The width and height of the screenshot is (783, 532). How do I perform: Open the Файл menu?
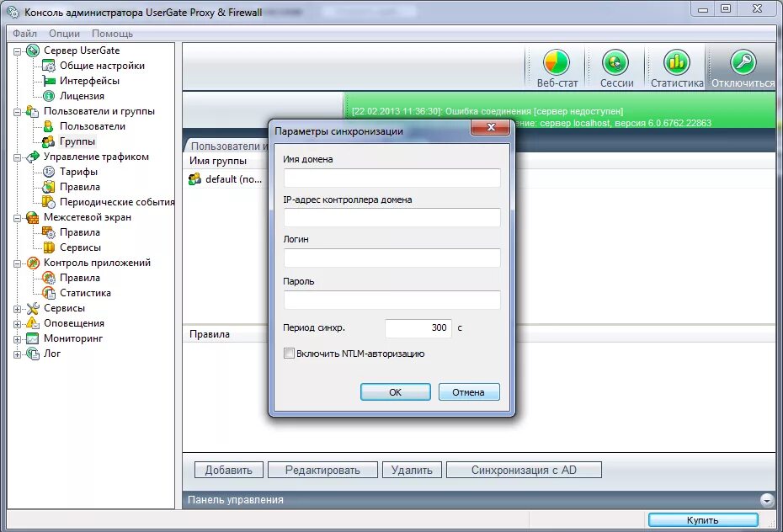coord(24,34)
